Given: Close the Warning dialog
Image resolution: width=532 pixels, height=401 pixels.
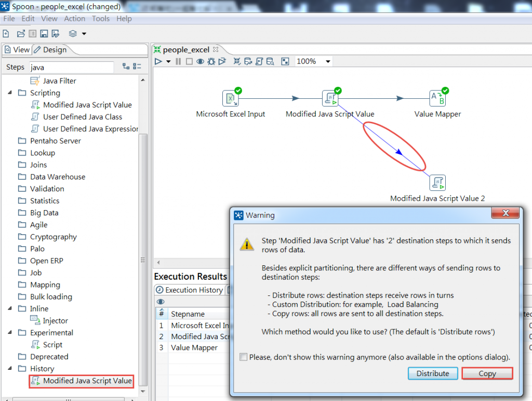Looking at the screenshot, I should point(506,213).
